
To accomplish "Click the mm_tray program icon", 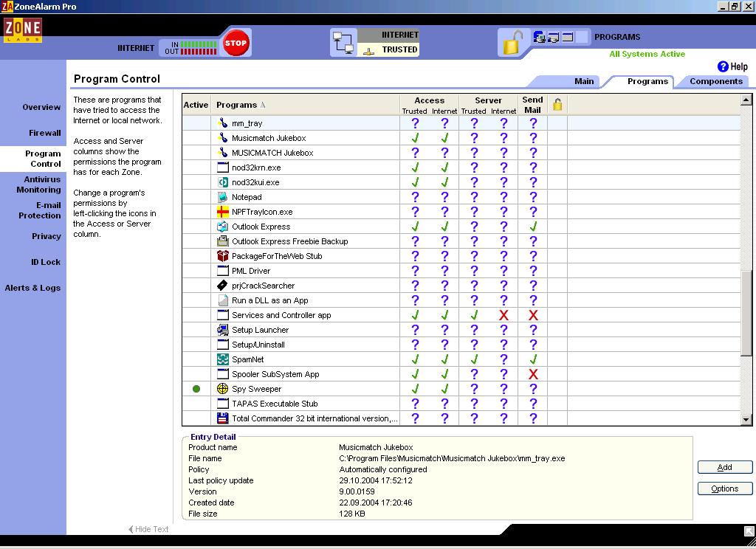I will coord(222,123).
